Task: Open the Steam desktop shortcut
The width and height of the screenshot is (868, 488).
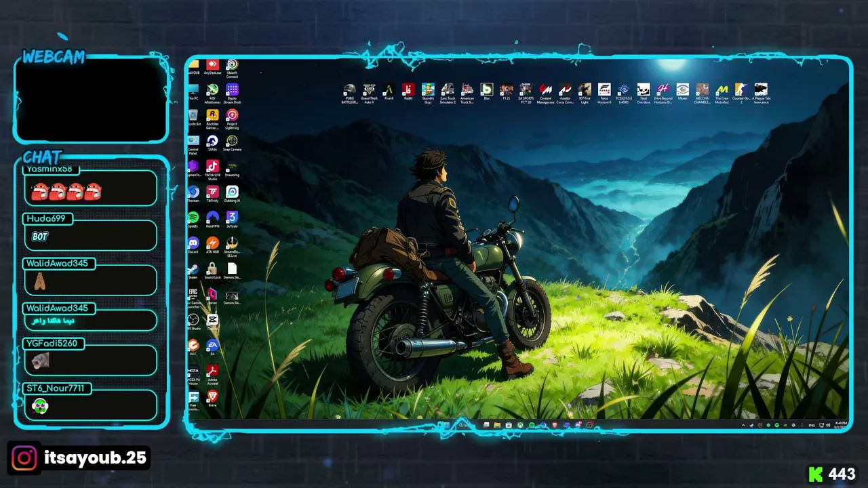Action: coord(193,271)
